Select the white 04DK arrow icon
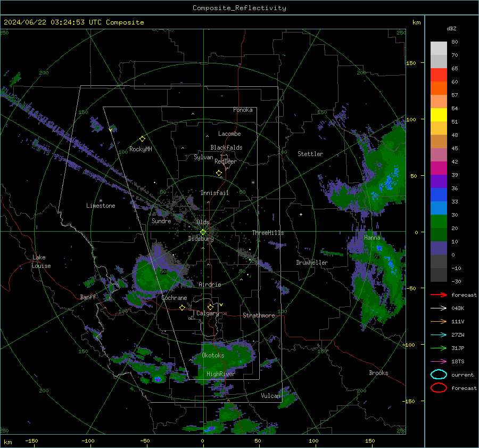The width and height of the screenshot is (479, 448). coord(439,308)
